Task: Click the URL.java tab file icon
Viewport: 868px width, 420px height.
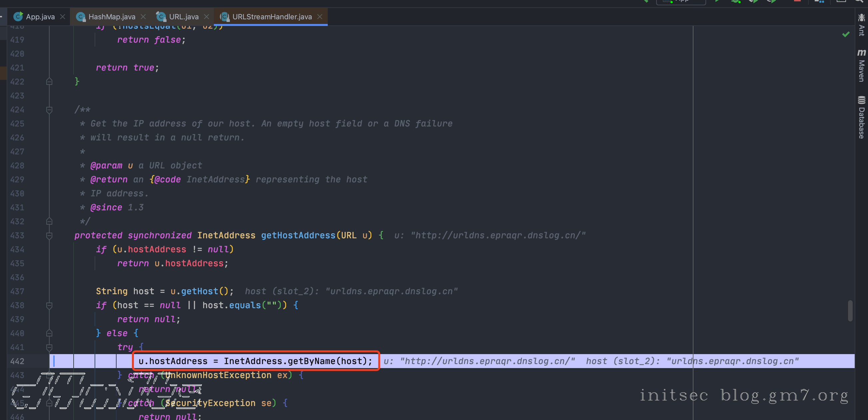Action: point(161,17)
